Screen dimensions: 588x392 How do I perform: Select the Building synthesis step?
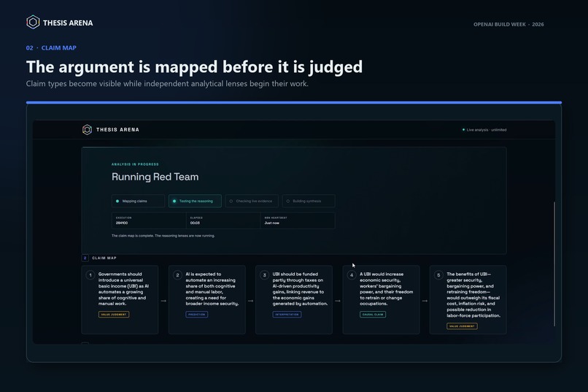coord(309,201)
